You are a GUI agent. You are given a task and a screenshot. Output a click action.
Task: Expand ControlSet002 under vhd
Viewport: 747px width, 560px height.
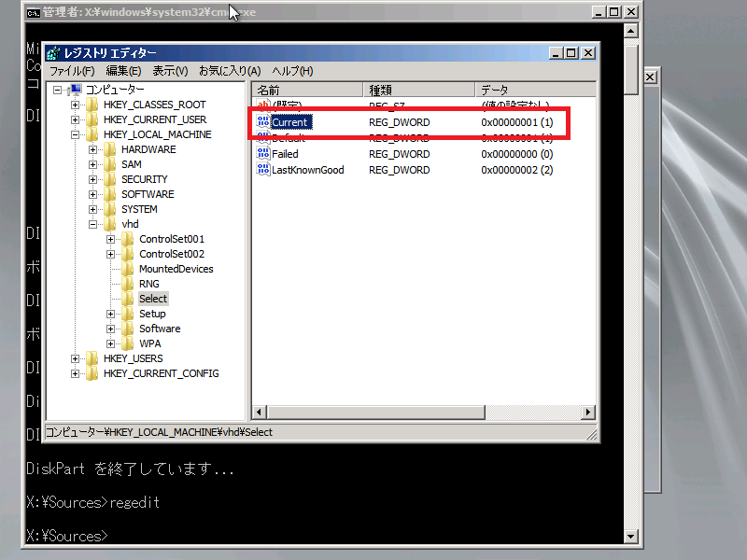(110, 254)
